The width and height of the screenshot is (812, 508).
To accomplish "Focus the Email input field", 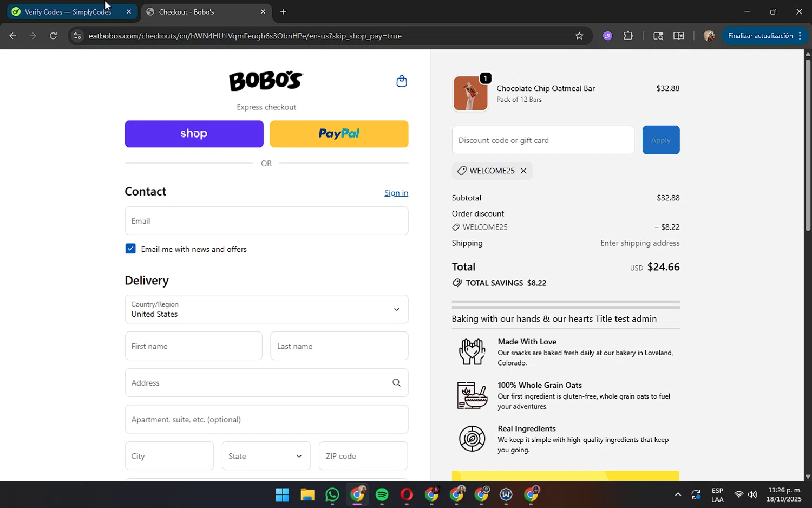I will [x=266, y=221].
